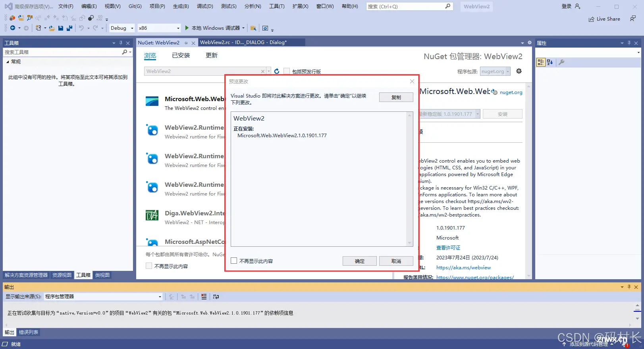Screen dimensions: 644x349
Task: Switch to the 已安装 tab
Action: point(181,56)
